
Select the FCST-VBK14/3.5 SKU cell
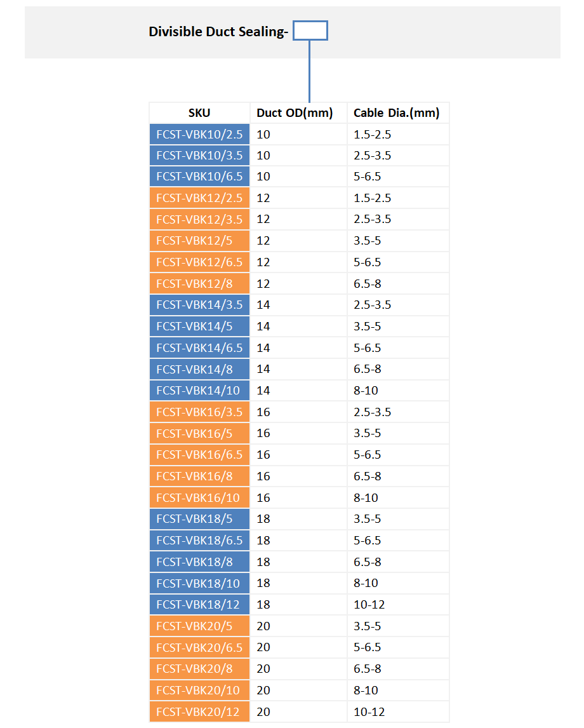(x=199, y=305)
